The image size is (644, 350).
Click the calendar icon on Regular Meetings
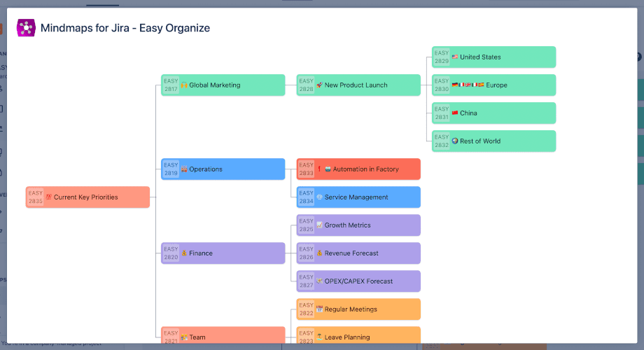(319, 309)
